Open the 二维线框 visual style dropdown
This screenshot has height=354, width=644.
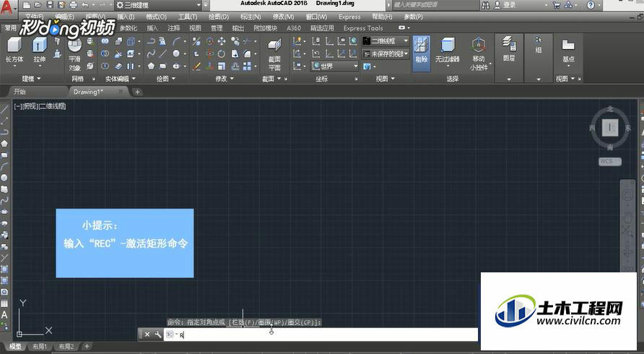pos(386,40)
